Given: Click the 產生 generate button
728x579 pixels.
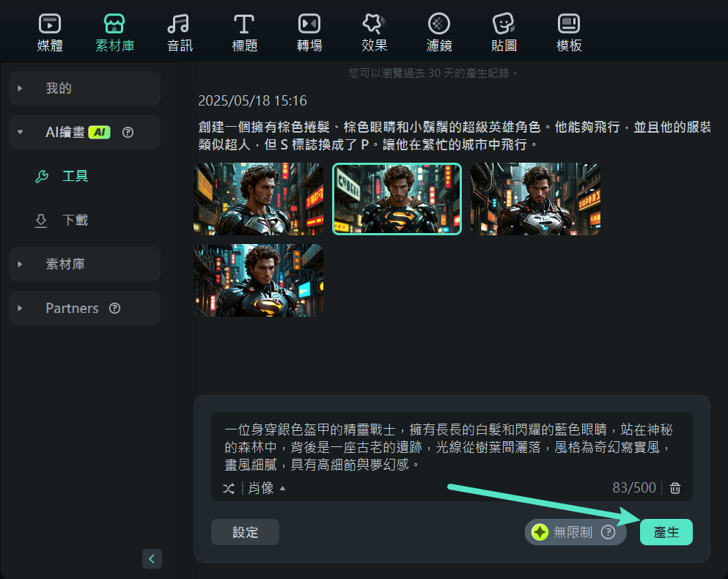Looking at the screenshot, I should pyautogui.click(x=666, y=532).
